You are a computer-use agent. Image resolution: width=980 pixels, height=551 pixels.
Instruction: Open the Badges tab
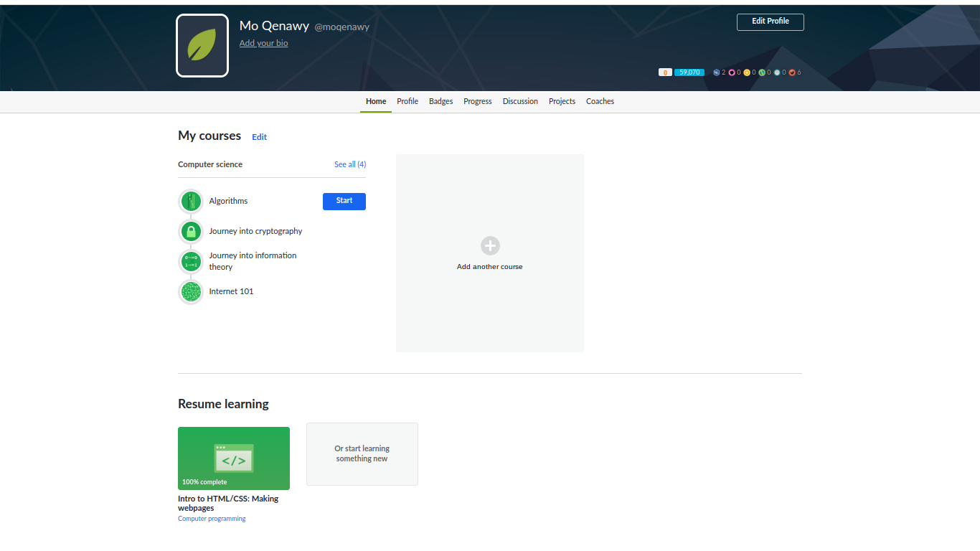441,102
